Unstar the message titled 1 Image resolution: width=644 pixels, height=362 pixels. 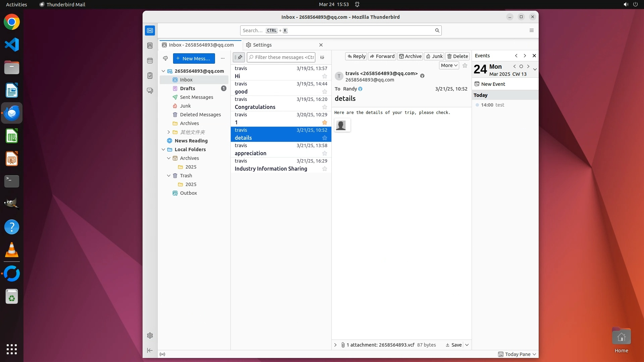324,122
